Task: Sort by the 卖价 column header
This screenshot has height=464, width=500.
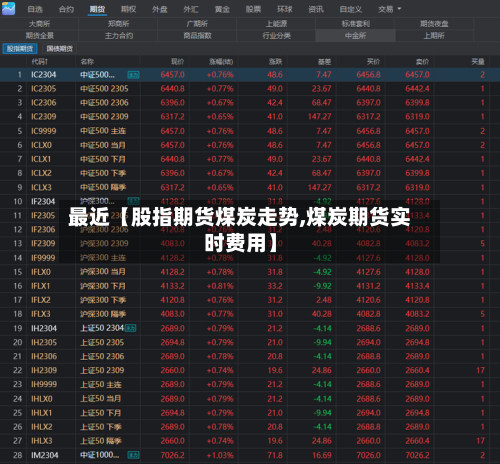Action: [422, 62]
